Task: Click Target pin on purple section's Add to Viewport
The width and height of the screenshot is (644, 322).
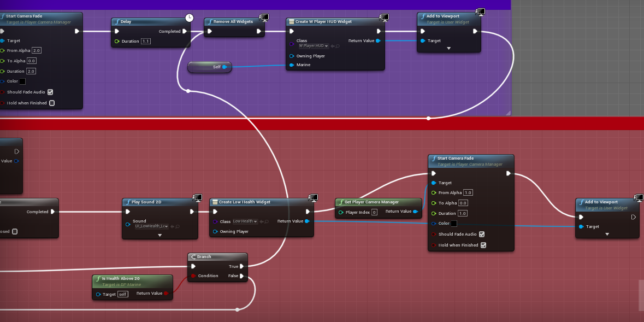Action: (423, 40)
